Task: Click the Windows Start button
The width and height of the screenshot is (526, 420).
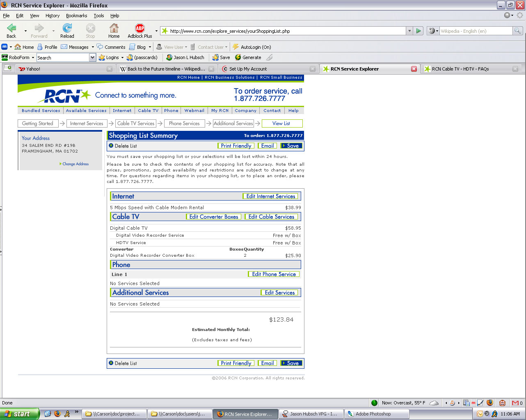Action: pyautogui.click(x=20, y=414)
